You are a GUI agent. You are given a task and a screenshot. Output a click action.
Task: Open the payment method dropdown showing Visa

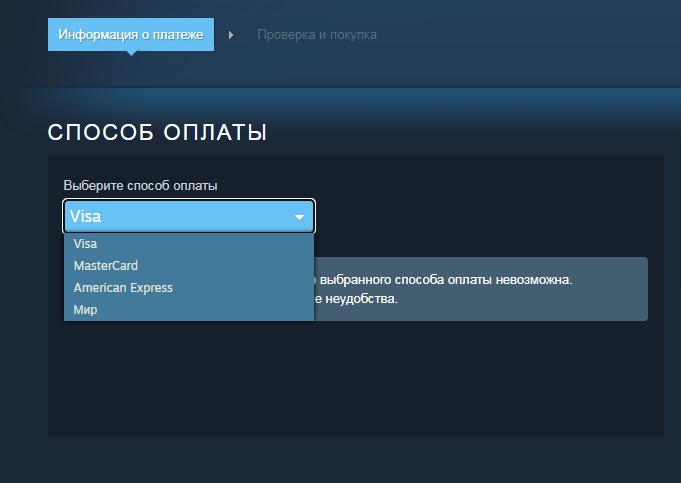189,216
